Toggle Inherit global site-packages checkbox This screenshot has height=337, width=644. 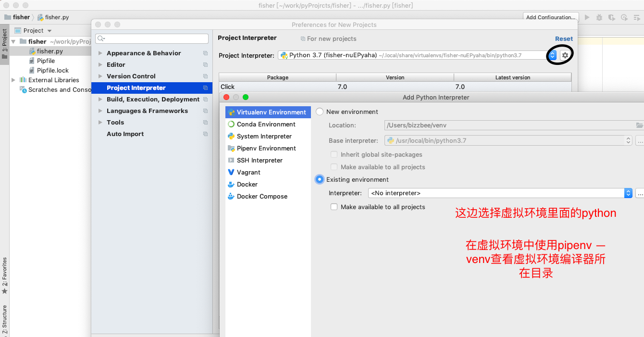[334, 155]
